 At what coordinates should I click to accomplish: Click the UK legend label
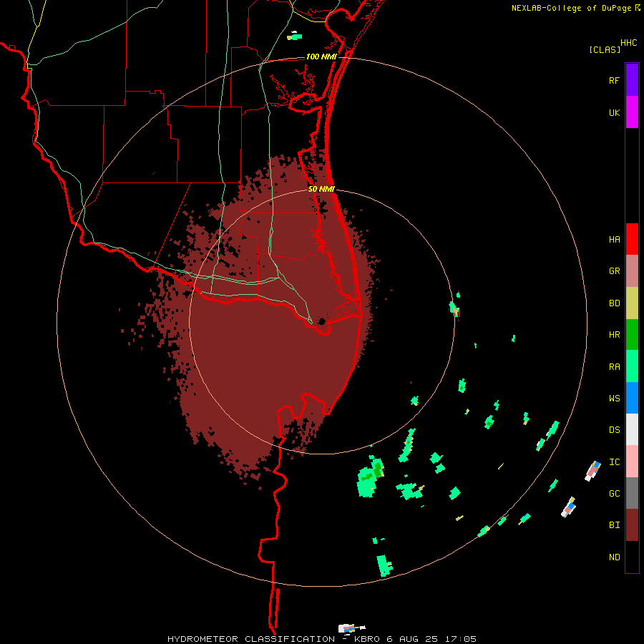click(614, 112)
